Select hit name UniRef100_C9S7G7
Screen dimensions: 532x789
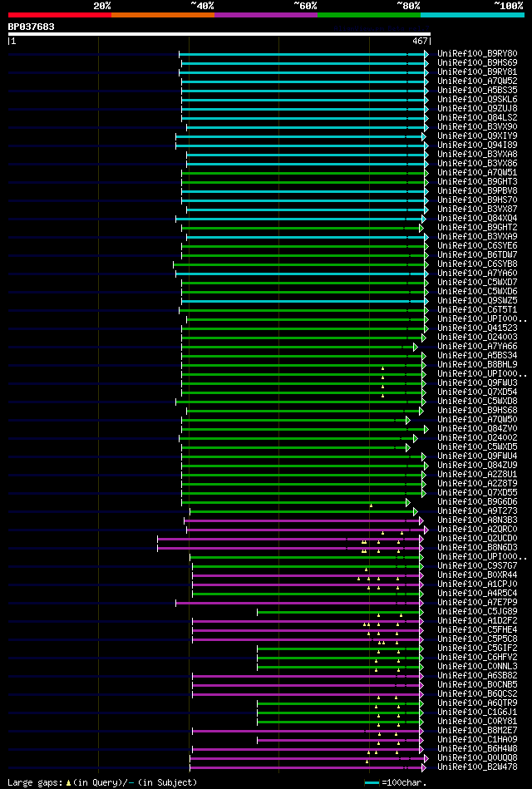[x=477, y=565]
